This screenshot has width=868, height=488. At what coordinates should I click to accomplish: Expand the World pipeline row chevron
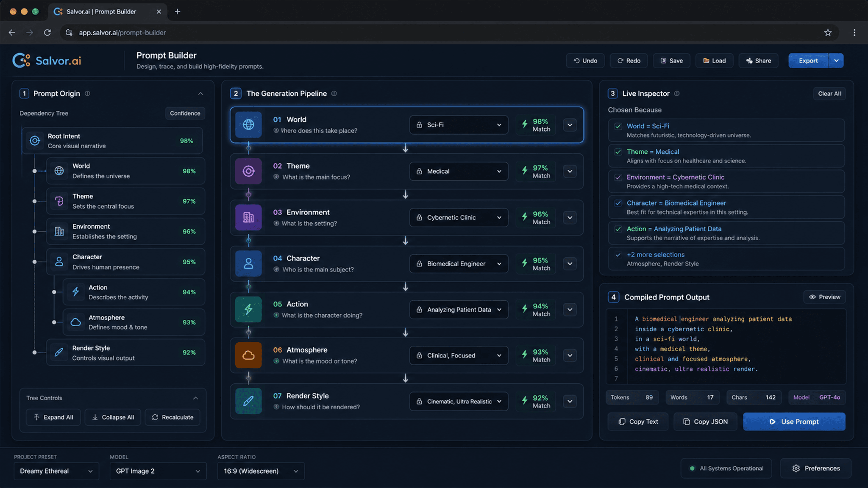(570, 125)
